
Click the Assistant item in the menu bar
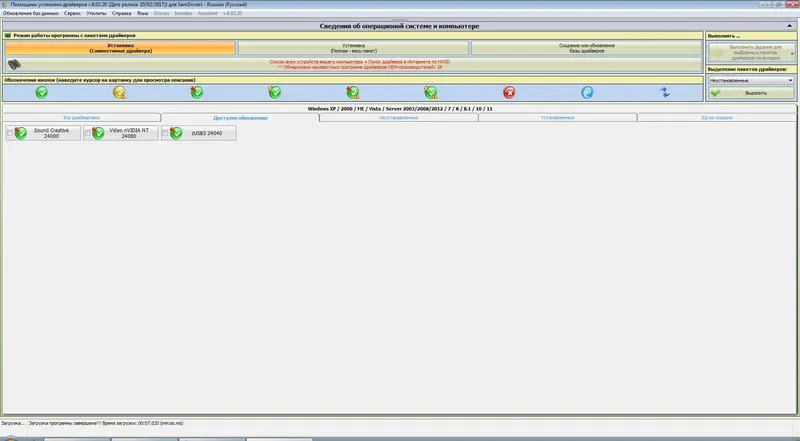[x=207, y=13]
